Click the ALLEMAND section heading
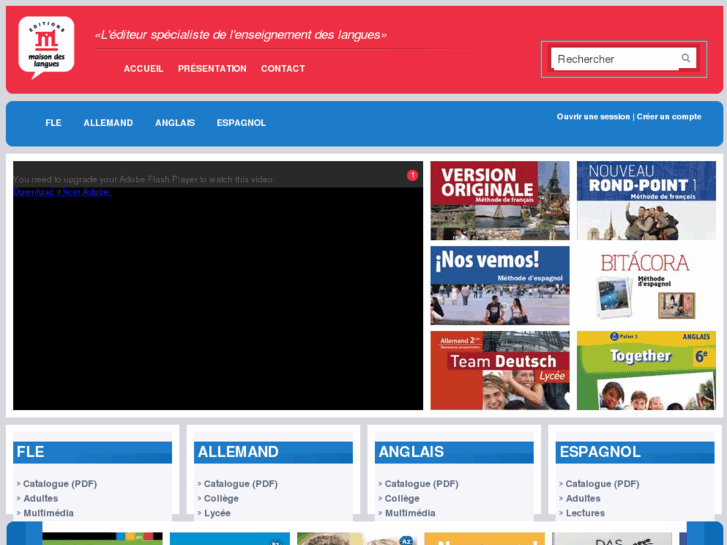The height and width of the screenshot is (545, 727). (x=273, y=452)
